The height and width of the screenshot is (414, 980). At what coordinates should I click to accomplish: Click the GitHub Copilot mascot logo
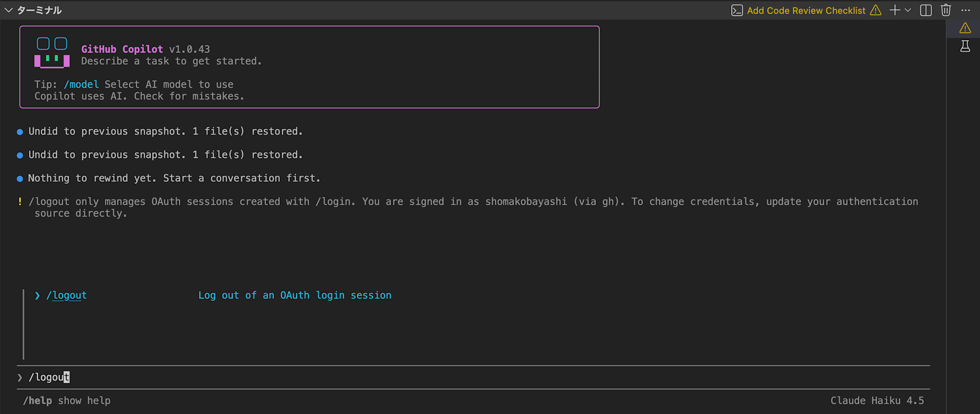click(x=52, y=52)
